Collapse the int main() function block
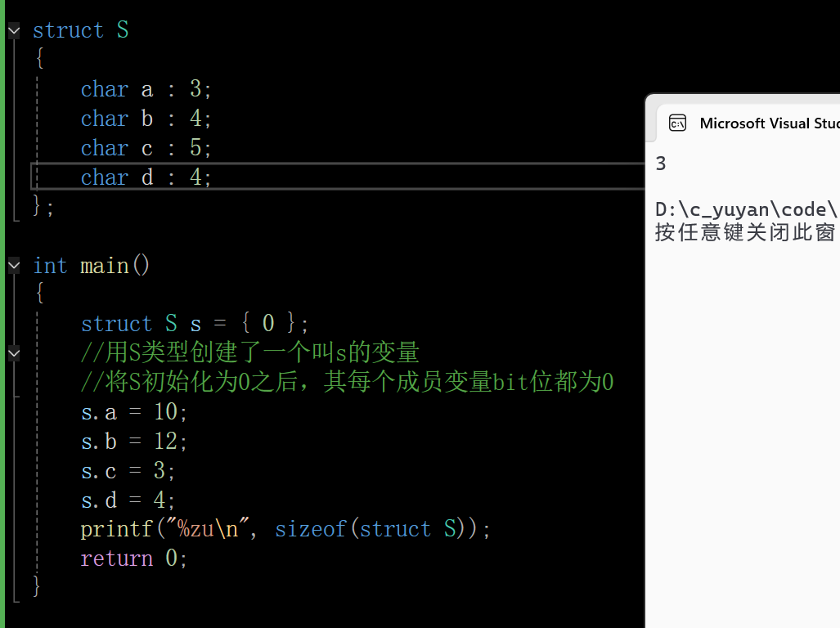The image size is (840, 628). point(14,266)
